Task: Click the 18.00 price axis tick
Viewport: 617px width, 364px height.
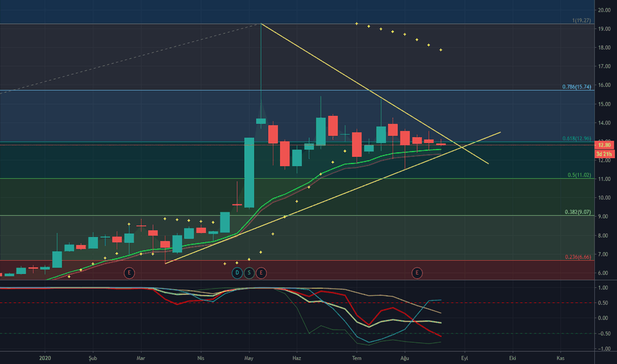Action: click(x=604, y=48)
